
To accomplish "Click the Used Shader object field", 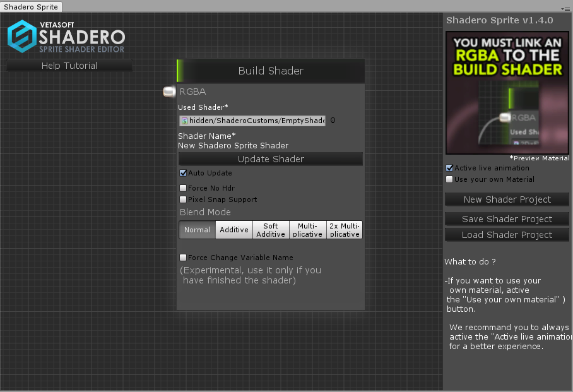I will tap(252, 121).
